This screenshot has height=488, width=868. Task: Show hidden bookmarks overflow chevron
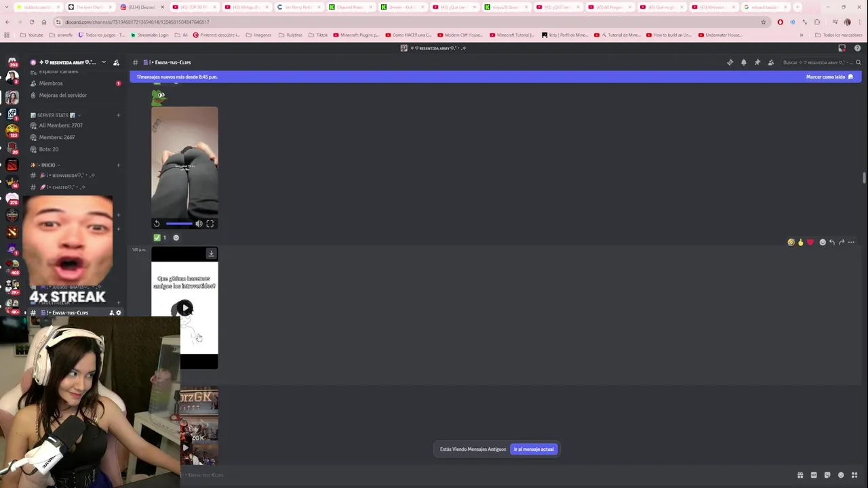pyautogui.click(x=801, y=35)
